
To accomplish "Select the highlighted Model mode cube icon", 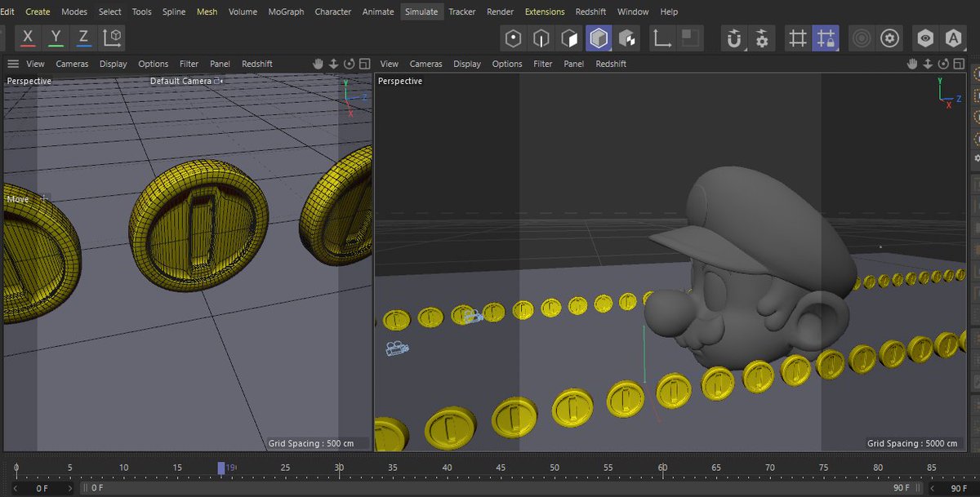I will [x=599, y=38].
